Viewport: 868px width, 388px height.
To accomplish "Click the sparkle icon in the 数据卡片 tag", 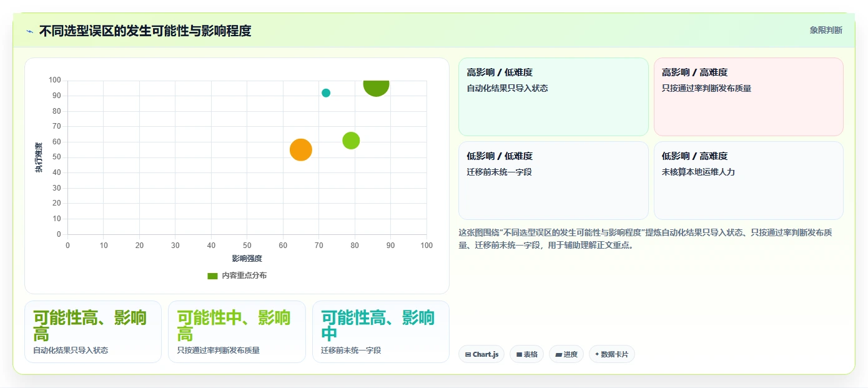I will pyautogui.click(x=597, y=354).
